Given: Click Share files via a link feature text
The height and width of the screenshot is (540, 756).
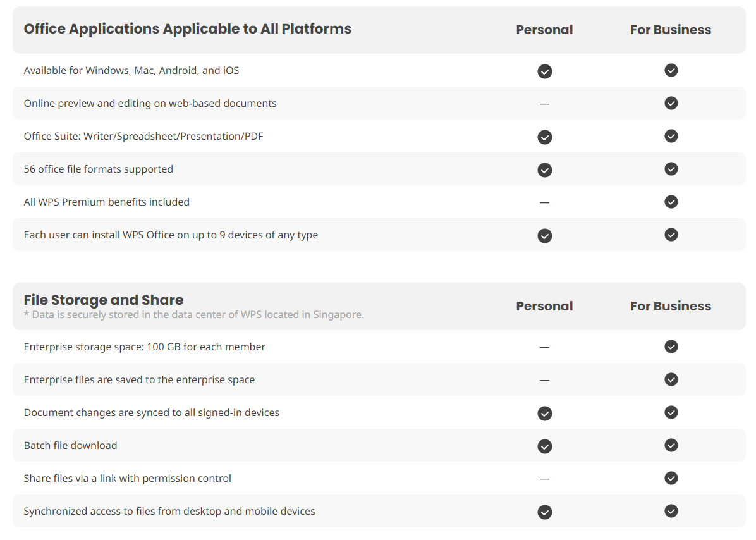Looking at the screenshot, I should tap(127, 478).
